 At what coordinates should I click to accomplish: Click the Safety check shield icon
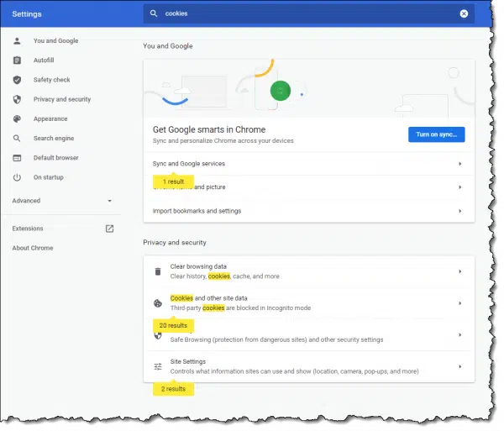tap(17, 80)
